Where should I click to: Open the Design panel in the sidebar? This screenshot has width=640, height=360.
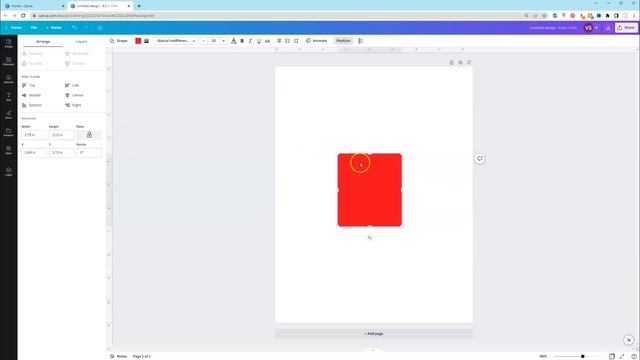point(9,43)
